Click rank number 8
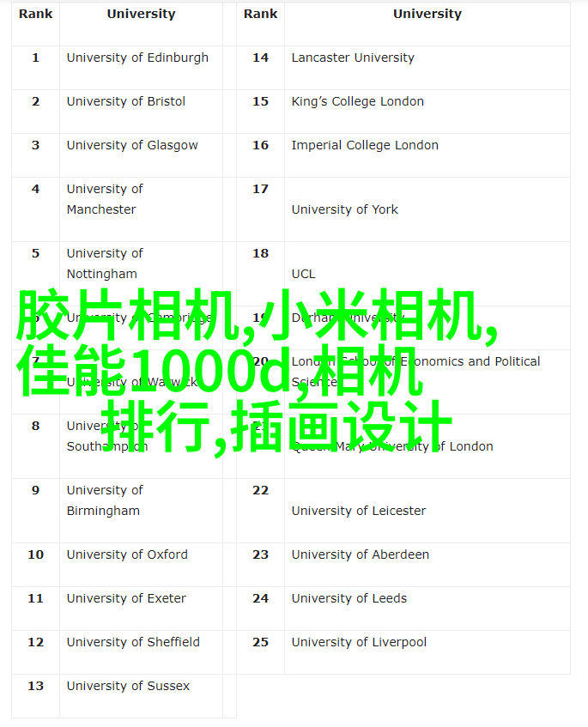 pyautogui.click(x=36, y=426)
